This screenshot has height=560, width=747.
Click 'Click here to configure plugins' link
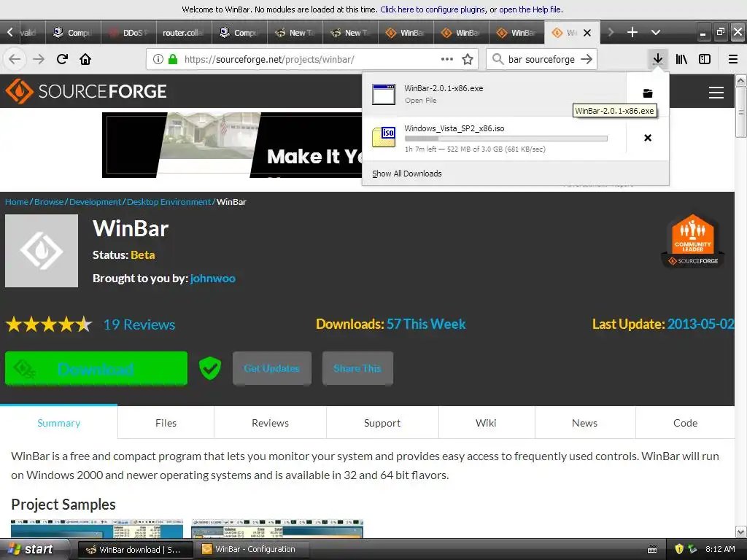[x=433, y=9]
